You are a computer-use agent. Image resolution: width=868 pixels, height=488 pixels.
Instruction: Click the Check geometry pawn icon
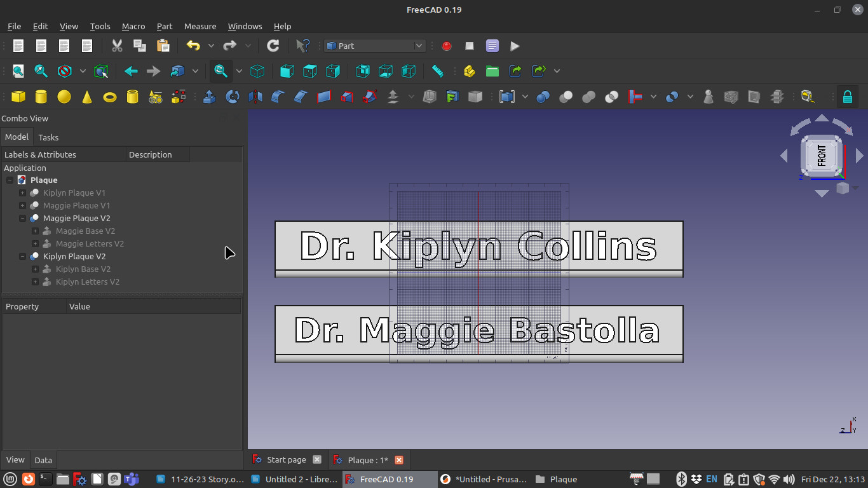709,97
